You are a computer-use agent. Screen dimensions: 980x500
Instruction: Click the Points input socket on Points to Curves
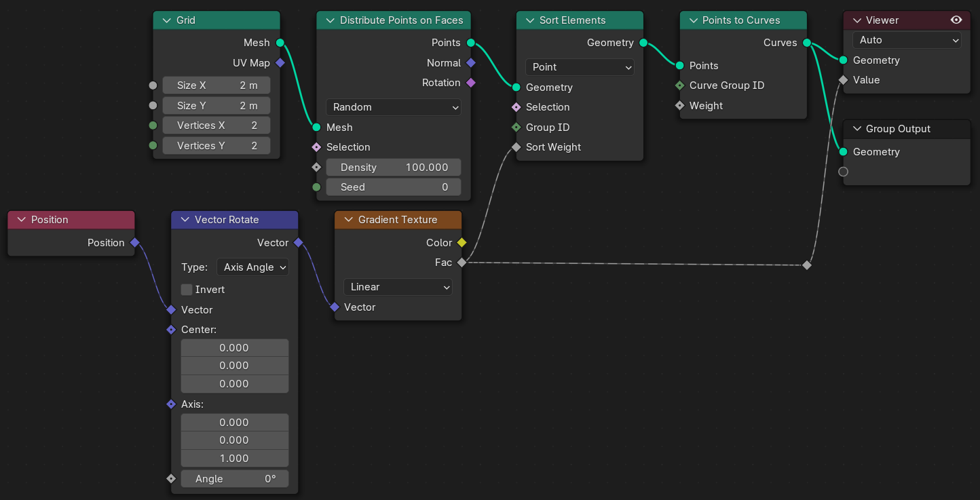point(679,66)
